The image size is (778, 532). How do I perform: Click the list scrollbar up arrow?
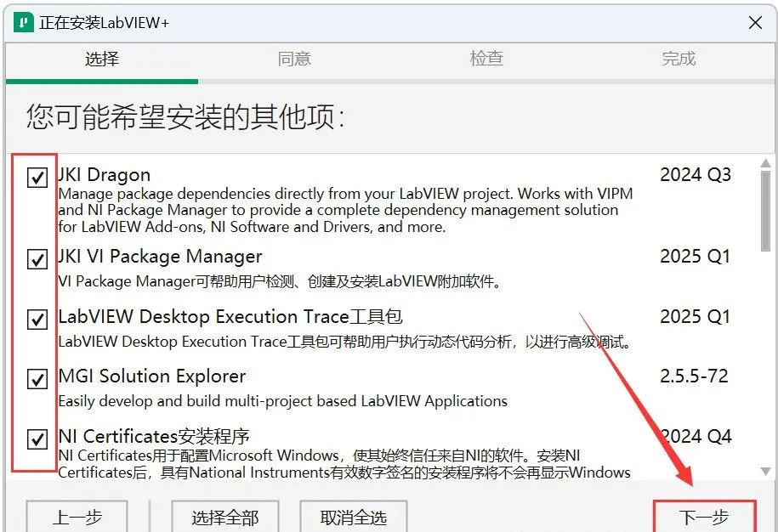[x=765, y=163]
